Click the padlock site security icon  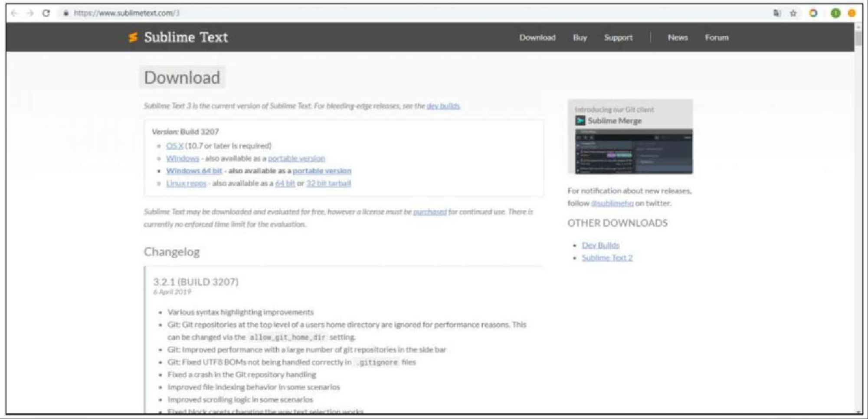[x=66, y=13]
